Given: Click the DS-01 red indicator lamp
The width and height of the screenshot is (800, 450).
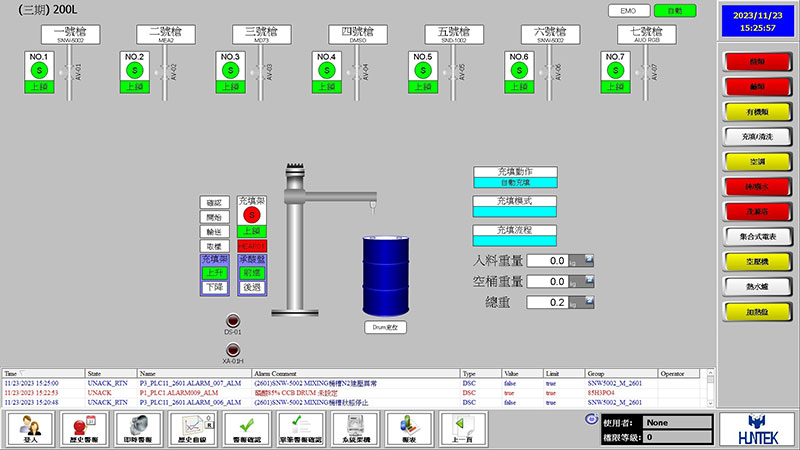Looking at the screenshot, I should [232, 321].
